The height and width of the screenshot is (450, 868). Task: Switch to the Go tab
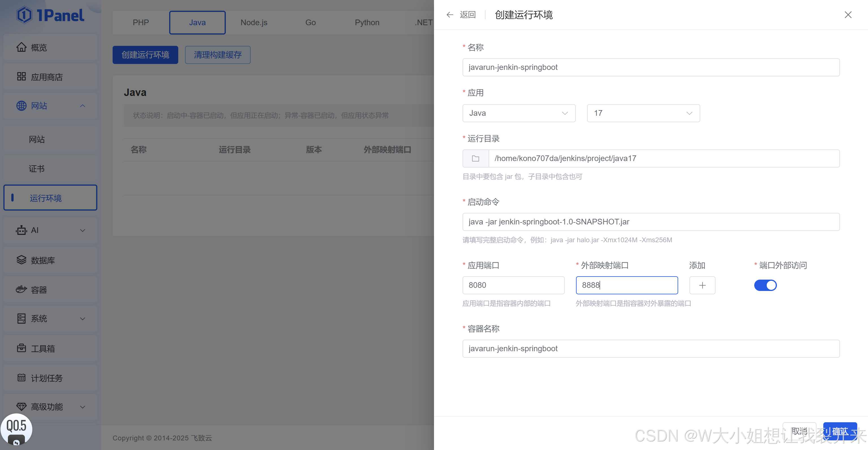310,23
